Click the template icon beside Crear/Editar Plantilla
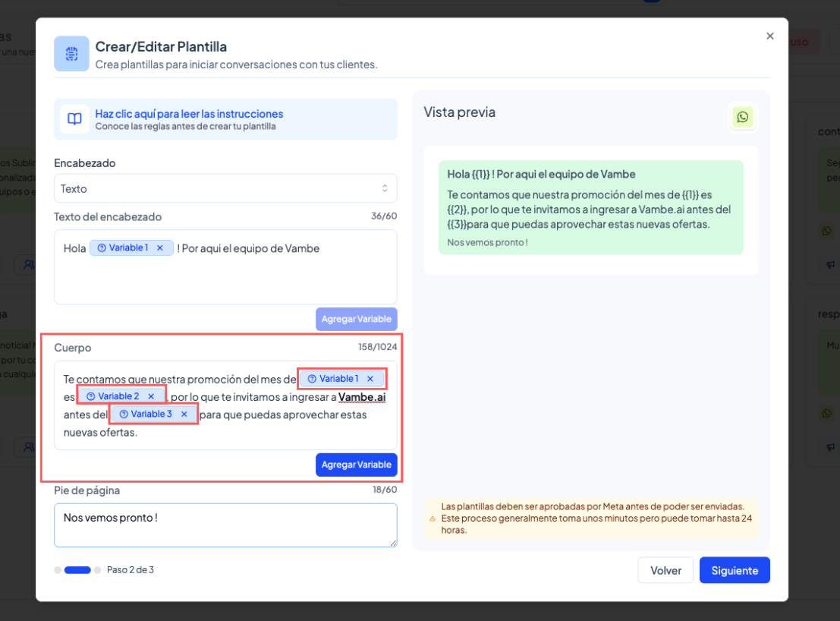Viewport: 840px width, 621px height. point(71,54)
